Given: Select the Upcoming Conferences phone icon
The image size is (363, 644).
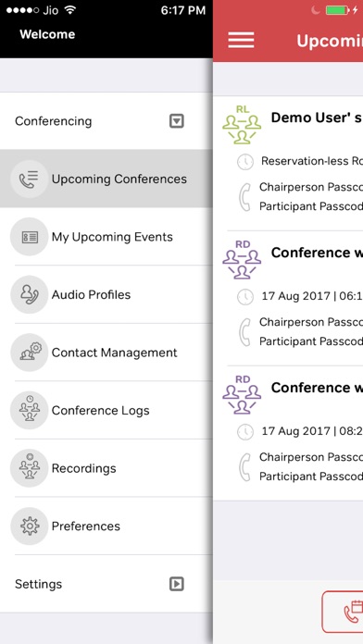Looking at the screenshot, I should 30,180.
